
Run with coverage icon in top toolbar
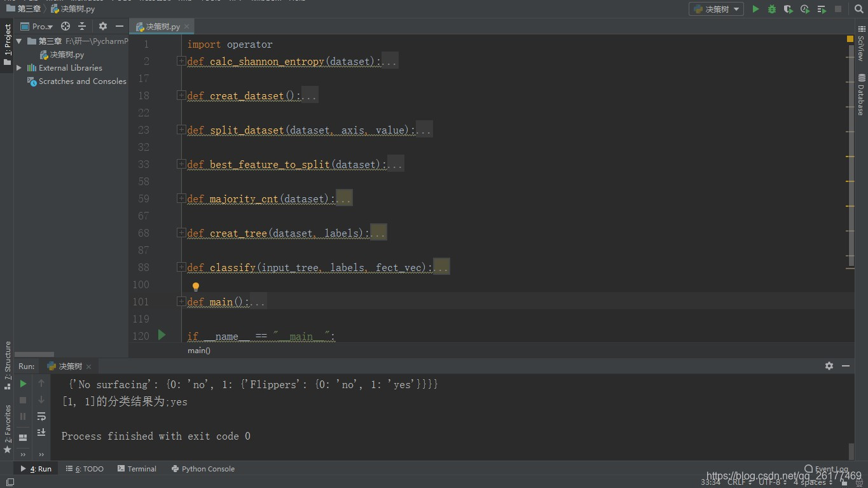point(789,9)
